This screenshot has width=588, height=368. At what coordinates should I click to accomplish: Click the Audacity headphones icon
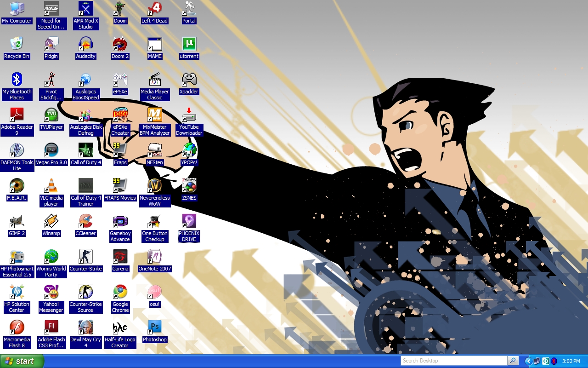(86, 44)
